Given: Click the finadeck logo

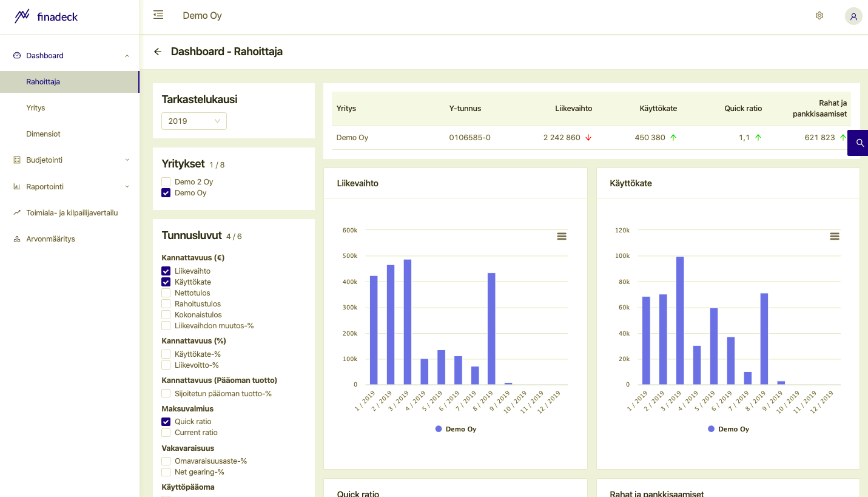Looking at the screenshot, I should [46, 16].
